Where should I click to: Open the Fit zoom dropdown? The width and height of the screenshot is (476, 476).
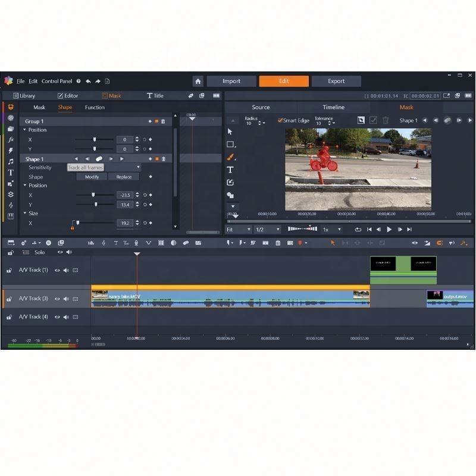(238, 230)
